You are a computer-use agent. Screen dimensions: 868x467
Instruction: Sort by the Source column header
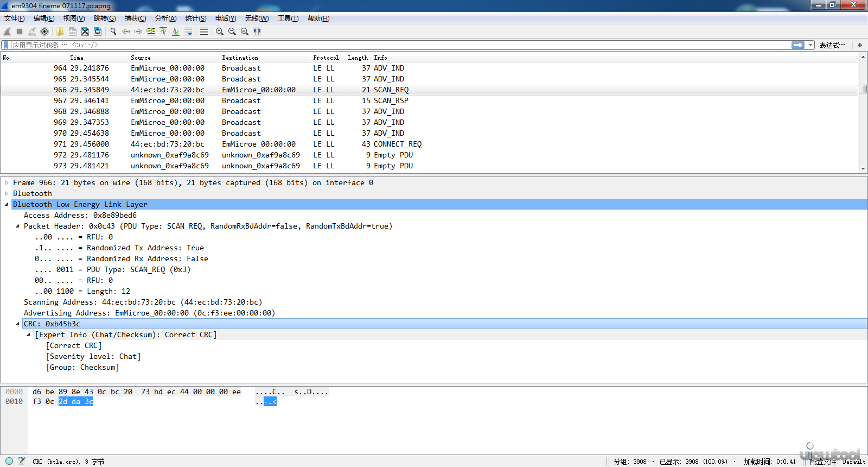pyautogui.click(x=174, y=58)
